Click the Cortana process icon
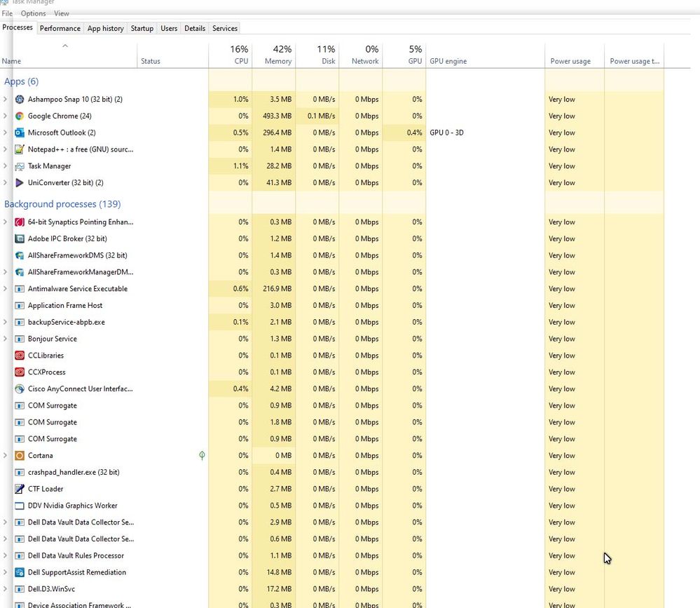700x608 pixels. pyautogui.click(x=19, y=456)
